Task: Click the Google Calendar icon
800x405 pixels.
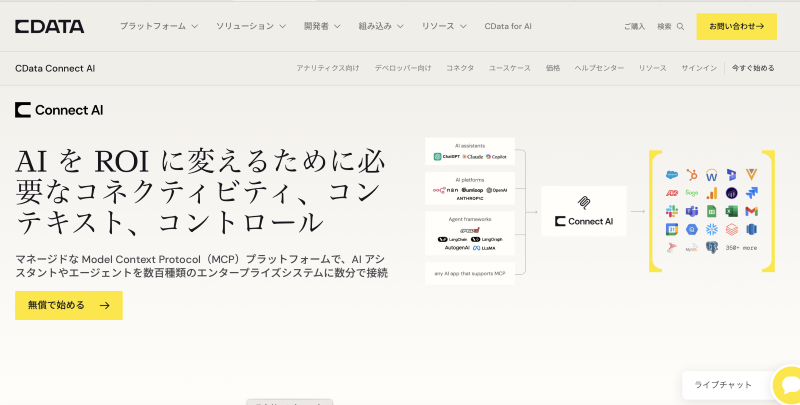Action: (x=672, y=230)
